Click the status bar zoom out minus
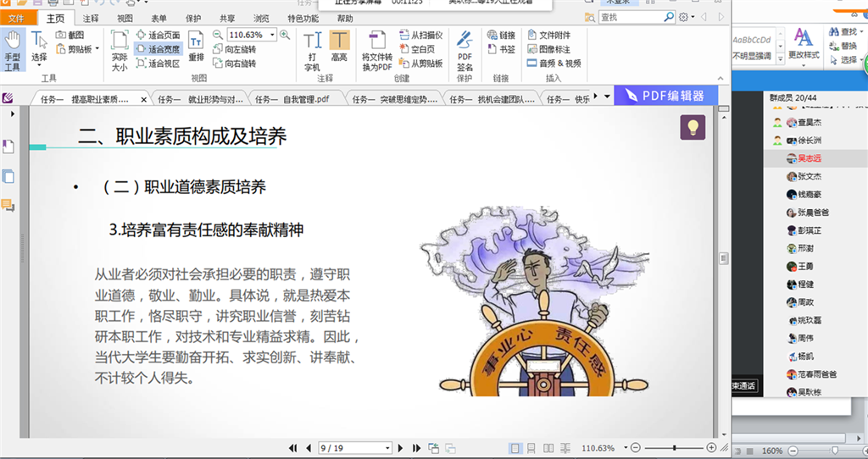The image size is (868, 459). tap(636, 448)
